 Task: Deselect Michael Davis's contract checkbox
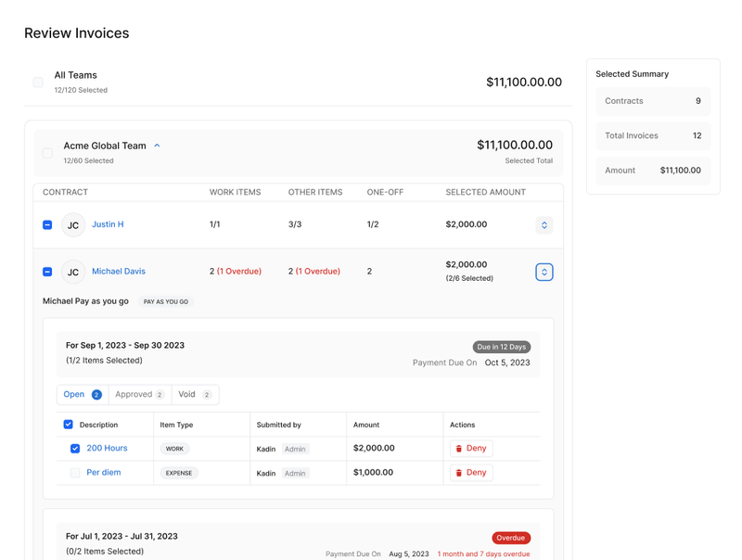(x=47, y=273)
